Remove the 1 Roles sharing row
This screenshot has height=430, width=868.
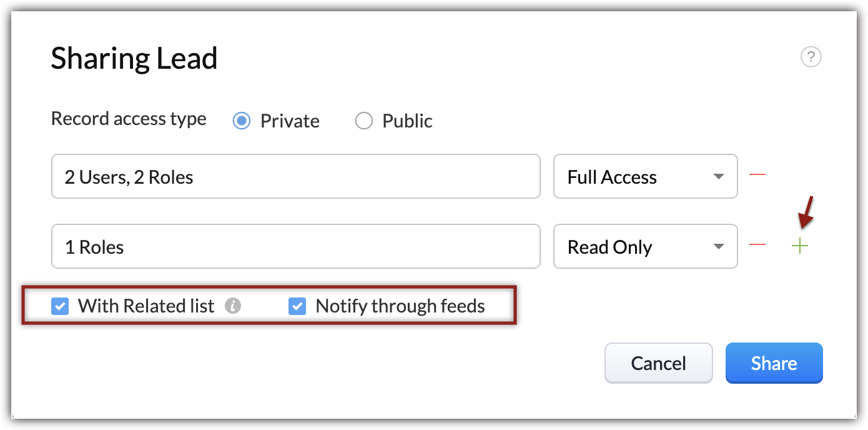pyautogui.click(x=757, y=245)
